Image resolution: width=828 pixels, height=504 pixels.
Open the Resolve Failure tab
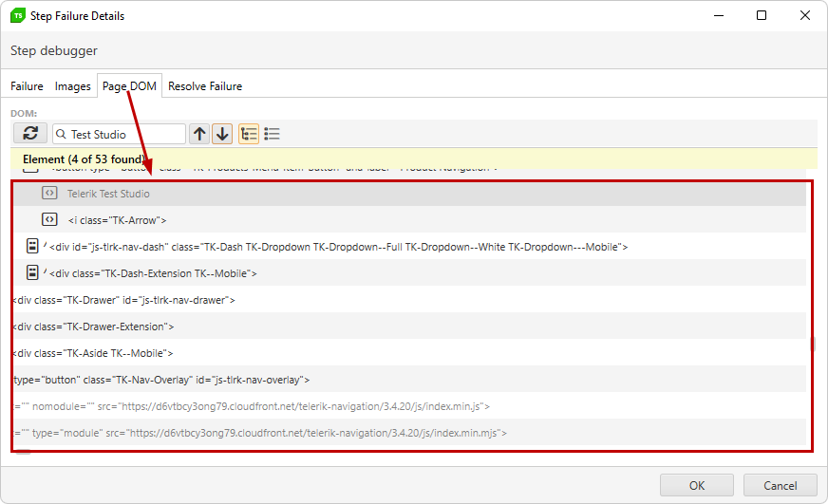pyautogui.click(x=205, y=86)
